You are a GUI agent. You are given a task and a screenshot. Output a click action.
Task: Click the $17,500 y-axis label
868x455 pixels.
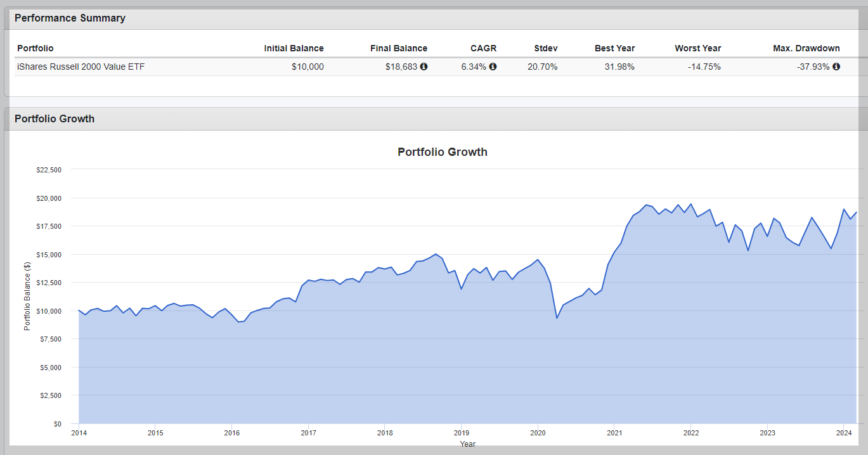(x=49, y=226)
